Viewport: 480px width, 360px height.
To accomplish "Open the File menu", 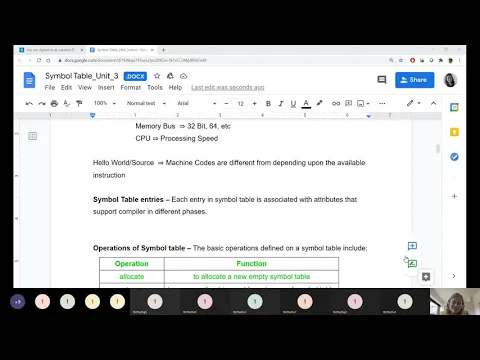I will click(x=50, y=87).
